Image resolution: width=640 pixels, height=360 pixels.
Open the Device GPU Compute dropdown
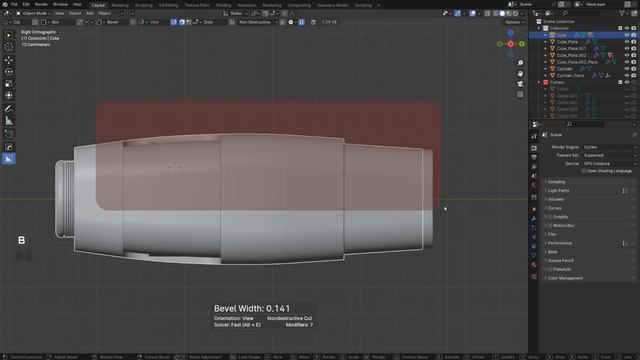[x=609, y=164]
